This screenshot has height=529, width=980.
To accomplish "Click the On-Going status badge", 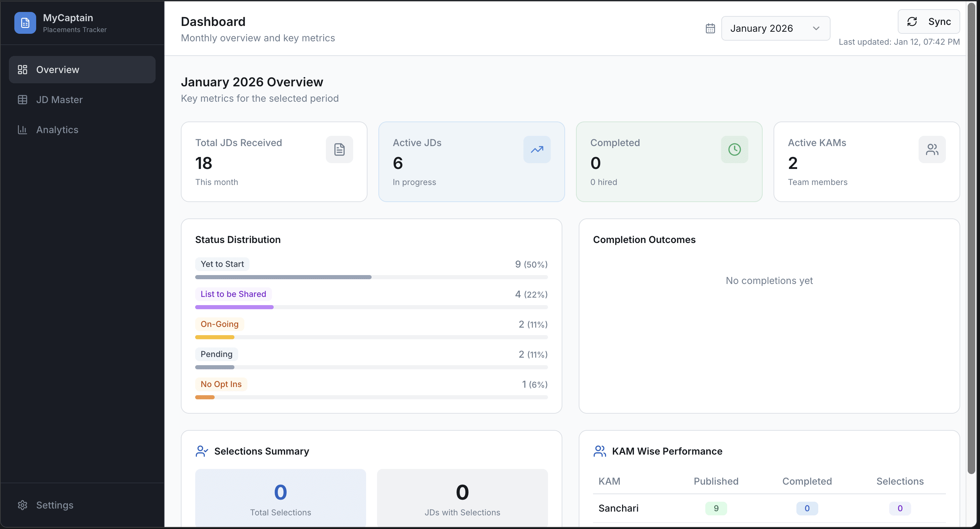I will pos(219,324).
